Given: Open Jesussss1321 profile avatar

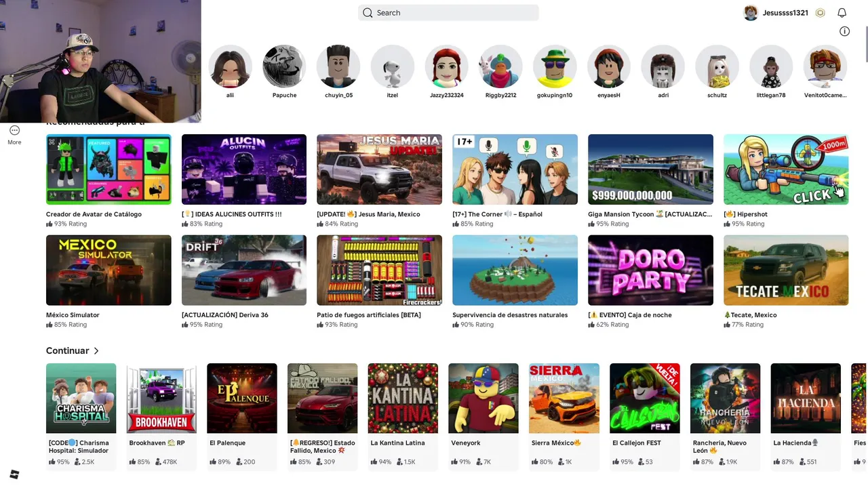Looking at the screenshot, I should 751,13.
